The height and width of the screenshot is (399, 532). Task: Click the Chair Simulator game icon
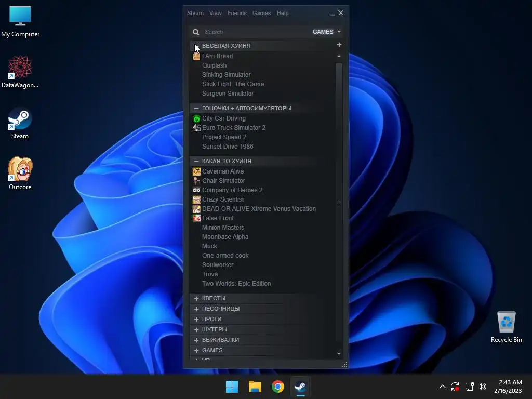coord(196,181)
